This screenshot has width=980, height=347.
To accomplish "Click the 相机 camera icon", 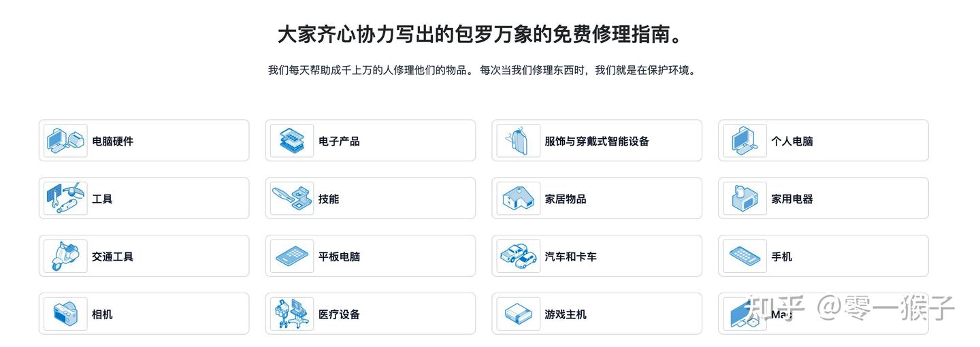I will 65,314.
